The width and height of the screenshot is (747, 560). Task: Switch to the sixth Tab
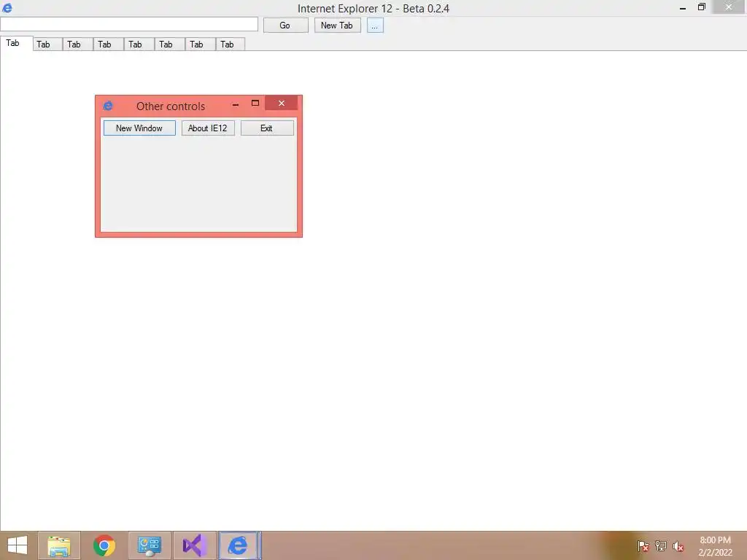(169, 44)
